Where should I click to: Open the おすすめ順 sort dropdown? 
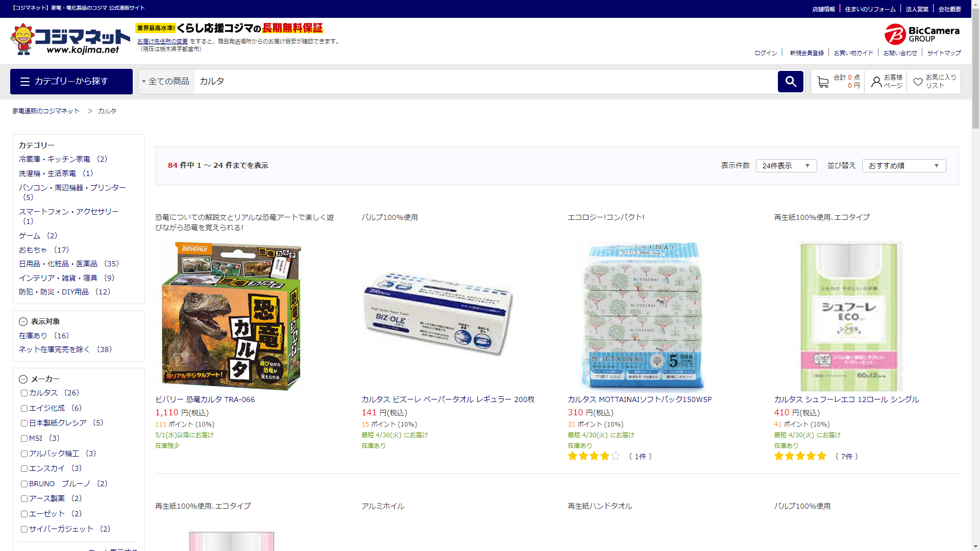click(903, 166)
